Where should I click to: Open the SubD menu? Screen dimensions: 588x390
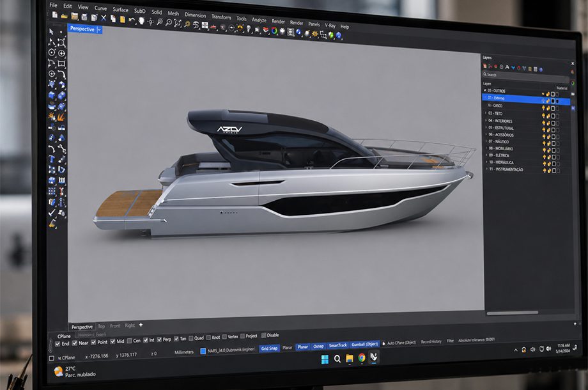click(139, 11)
